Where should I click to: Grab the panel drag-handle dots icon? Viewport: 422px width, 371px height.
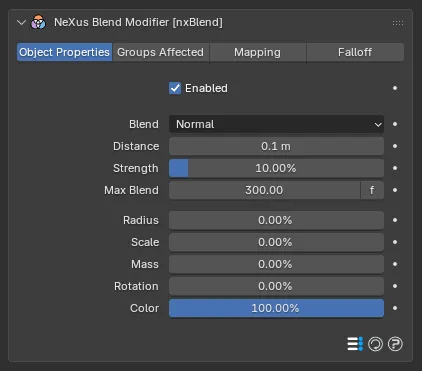(x=398, y=23)
